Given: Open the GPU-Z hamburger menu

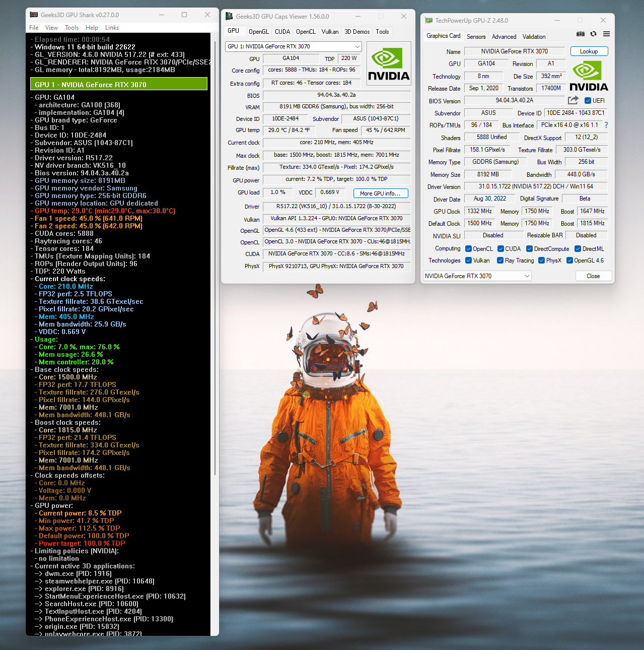Looking at the screenshot, I should 606,34.
